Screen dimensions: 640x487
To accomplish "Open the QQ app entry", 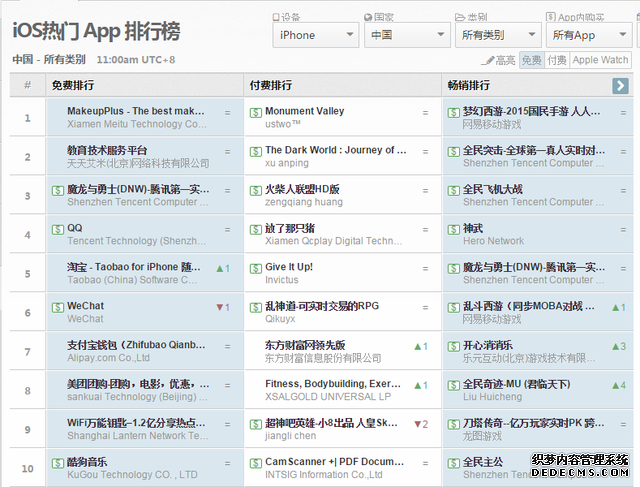I will 75,228.
